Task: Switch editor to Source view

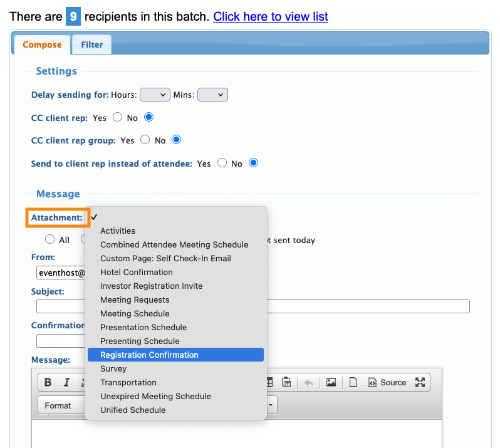Action: pos(387,383)
